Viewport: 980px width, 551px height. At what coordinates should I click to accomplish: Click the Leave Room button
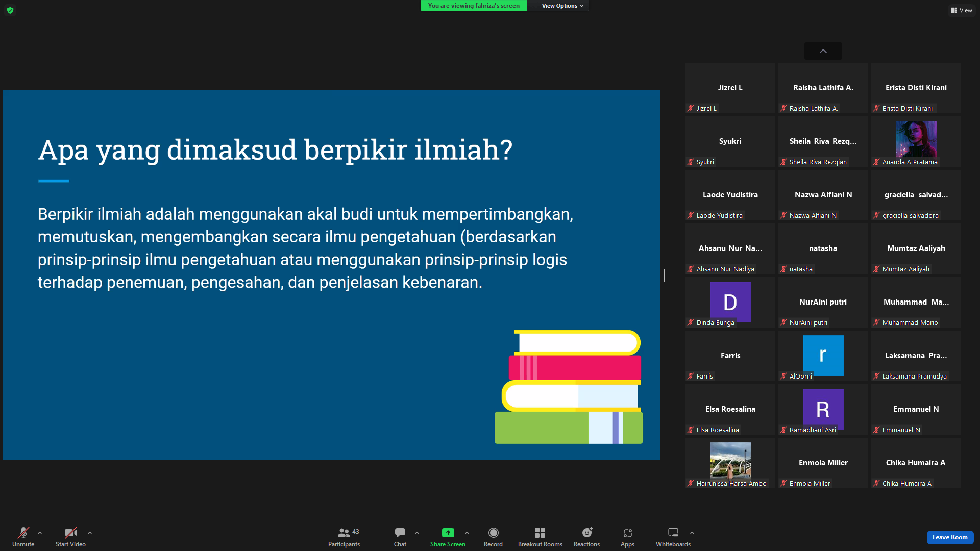click(x=950, y=537)
